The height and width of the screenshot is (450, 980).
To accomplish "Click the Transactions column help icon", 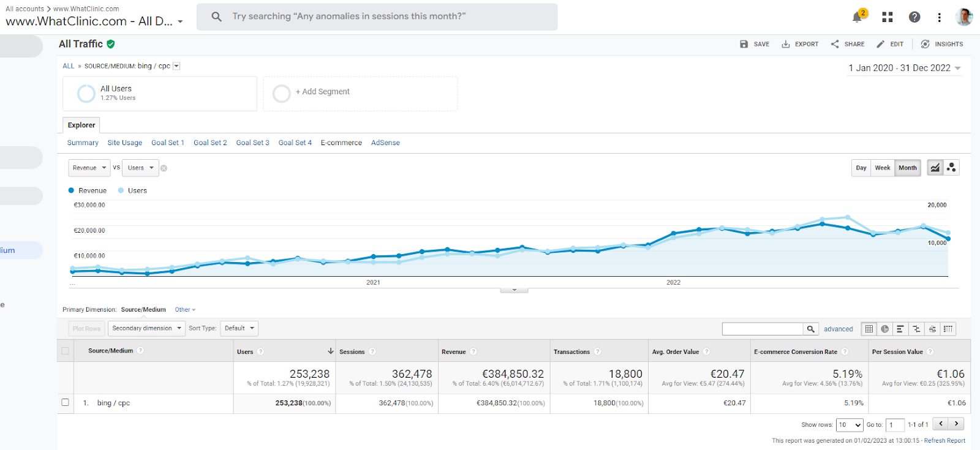I will point(598,351).
